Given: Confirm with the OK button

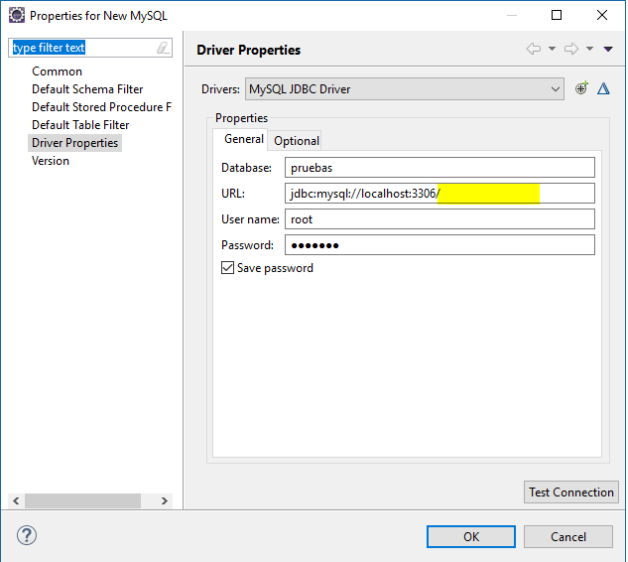Looking at the screenshot, I should (x=471, y=536).
